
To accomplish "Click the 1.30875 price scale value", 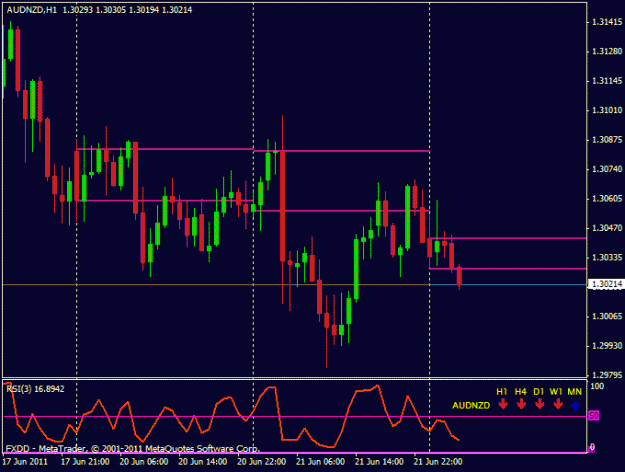I will 607,140.
